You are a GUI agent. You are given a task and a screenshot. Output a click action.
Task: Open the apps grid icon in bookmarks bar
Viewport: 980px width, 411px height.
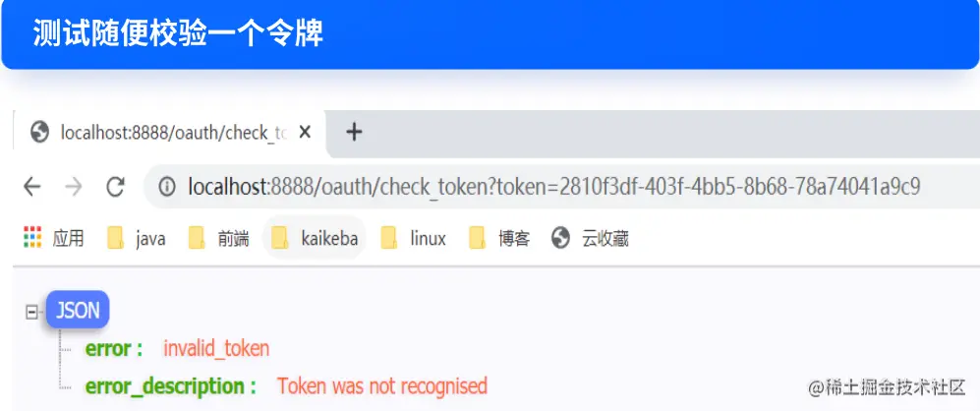point(32,237)
